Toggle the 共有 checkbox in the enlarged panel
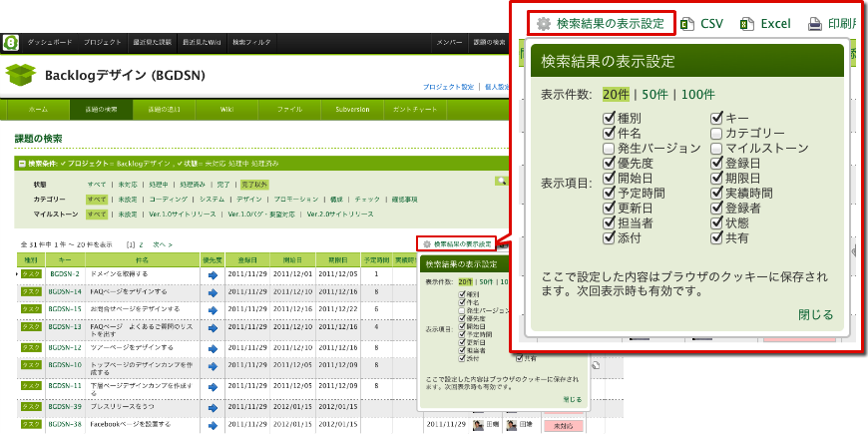Viewport: 868px width, 434px height. click(716, 237)
